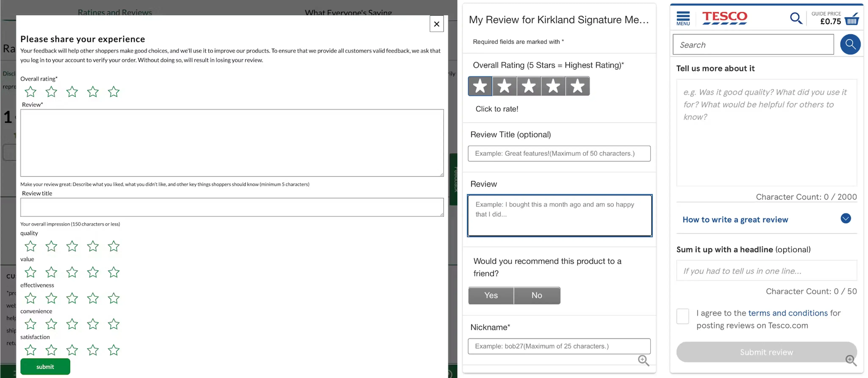
Task: Open the Tesco hamburger MENU icon
Action: [x=683, y=18]
